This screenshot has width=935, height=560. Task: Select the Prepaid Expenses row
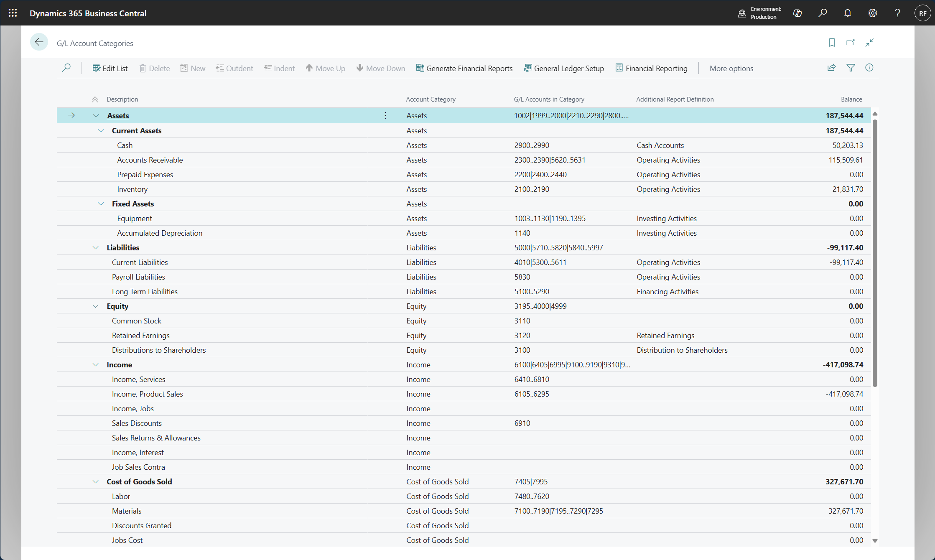click(464, 175)
